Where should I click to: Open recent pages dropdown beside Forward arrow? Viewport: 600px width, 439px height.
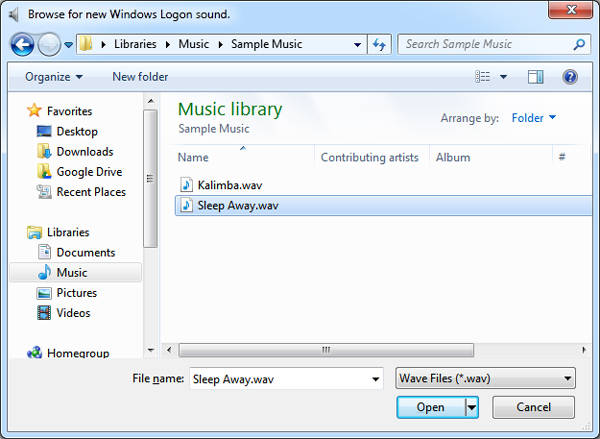pyautogui.click(x=68, y=45)
